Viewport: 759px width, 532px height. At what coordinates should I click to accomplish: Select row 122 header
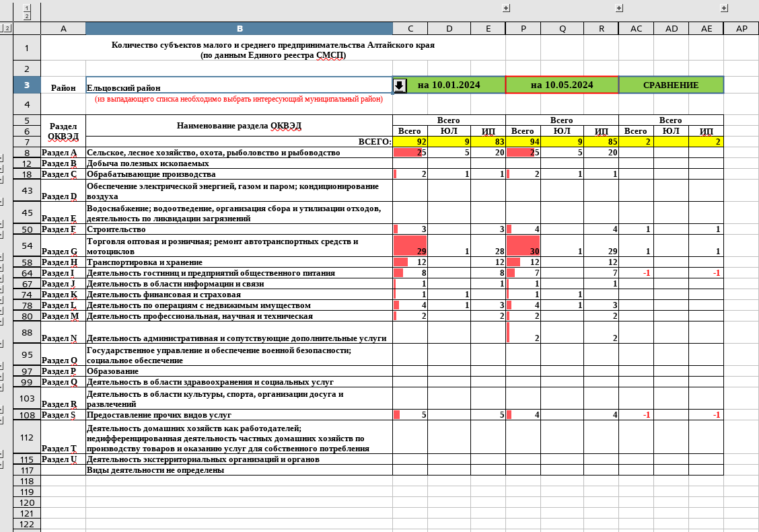pos(27,524)
